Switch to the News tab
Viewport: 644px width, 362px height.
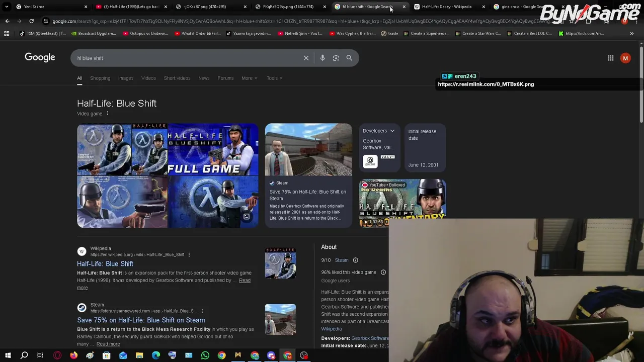click(x=204, y=78)
